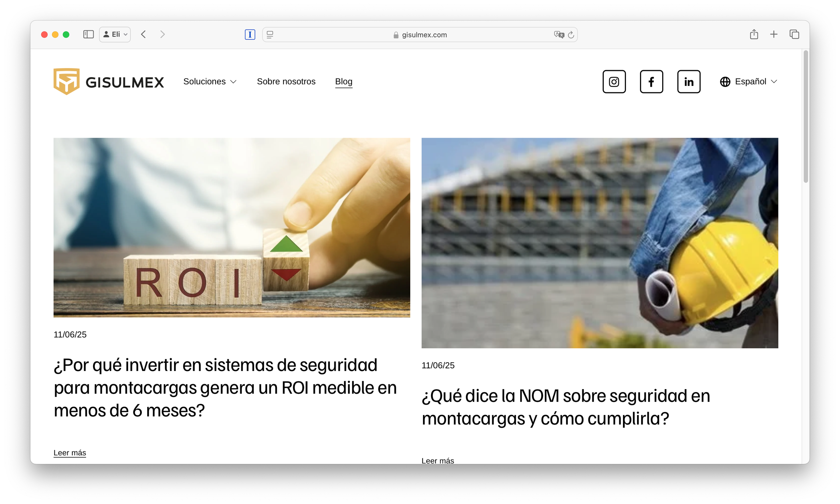The height and width of the screenshot is (504, 840).
Task: Open the Share sheet
Action: coord(754,34)
